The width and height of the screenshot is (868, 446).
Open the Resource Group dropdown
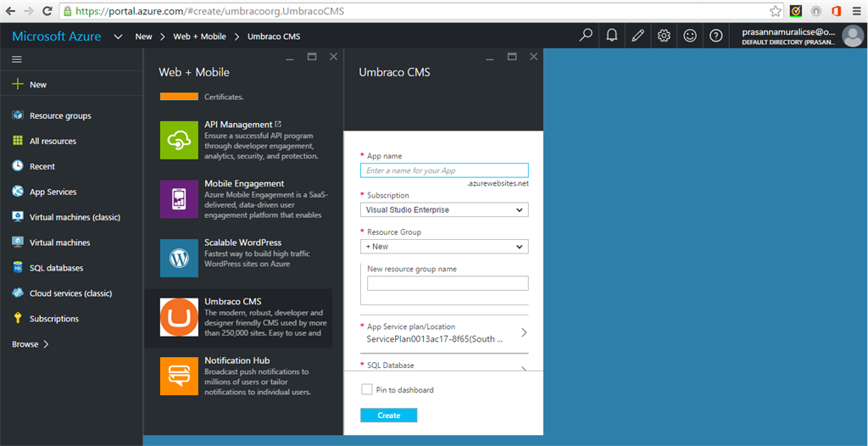(x=444, y=247)
